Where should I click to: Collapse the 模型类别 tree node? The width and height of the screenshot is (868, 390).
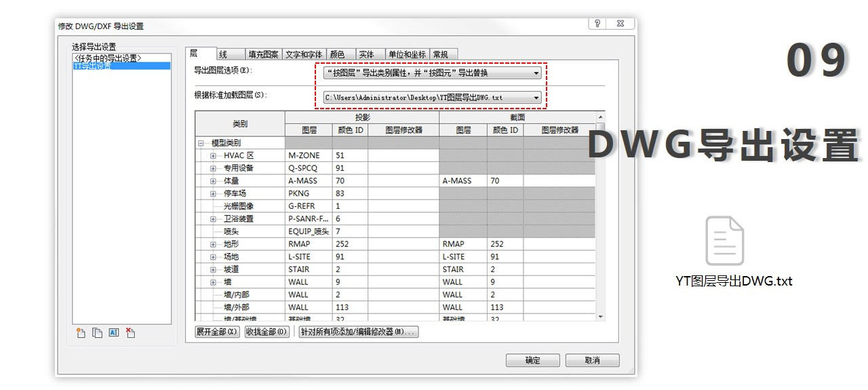click(201, 143)
